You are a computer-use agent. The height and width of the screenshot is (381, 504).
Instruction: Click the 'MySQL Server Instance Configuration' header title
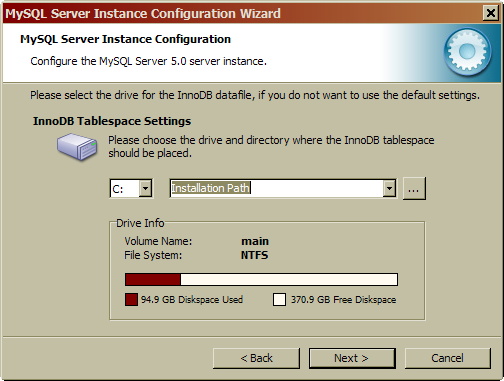pos(125,39)
